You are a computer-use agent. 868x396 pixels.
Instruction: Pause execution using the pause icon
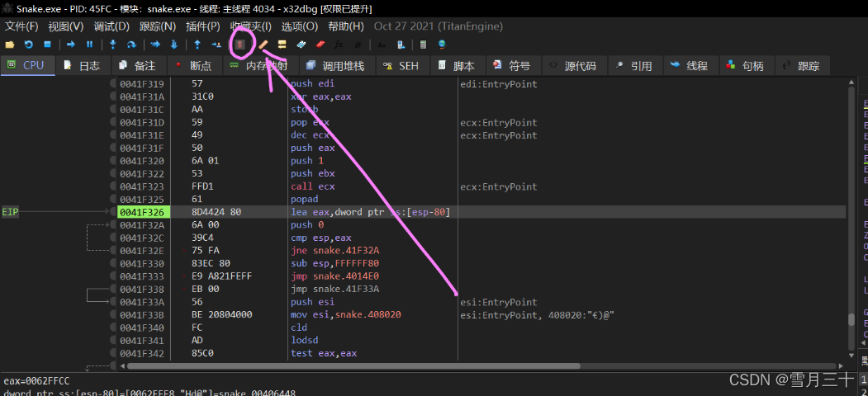(89, 45)
